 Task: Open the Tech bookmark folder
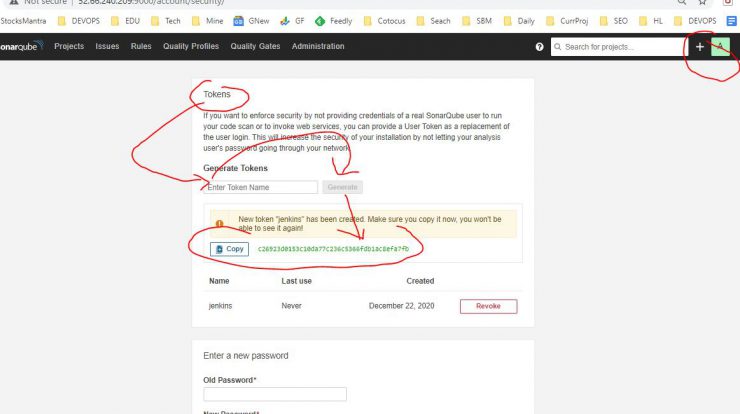(x=166, y=21)
